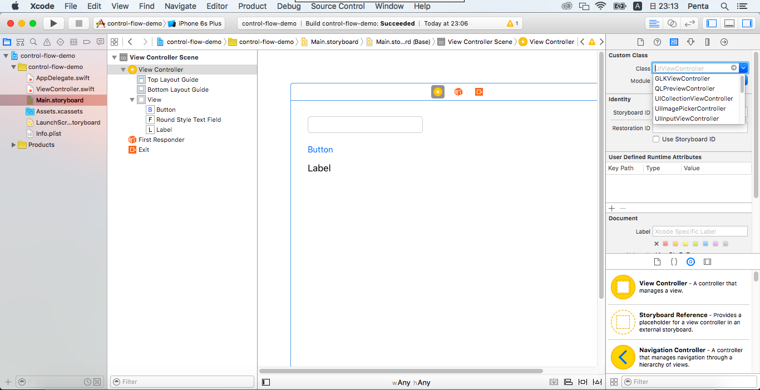Expand the Products folder
Screen dimensions: 760x390
pos(14,145)
